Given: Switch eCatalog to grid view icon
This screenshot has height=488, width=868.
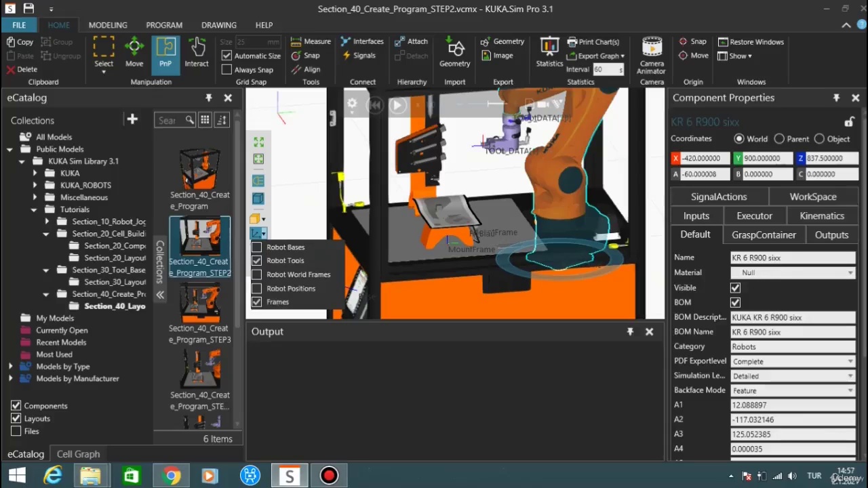Looking at the screenshot, I should (205, 120).
